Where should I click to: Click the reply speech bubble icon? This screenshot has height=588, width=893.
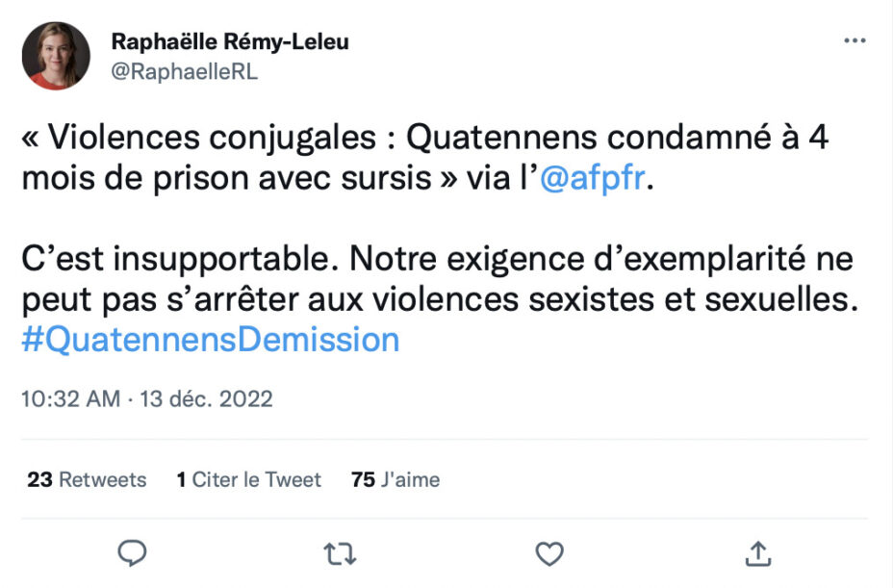tap(132, 552)
